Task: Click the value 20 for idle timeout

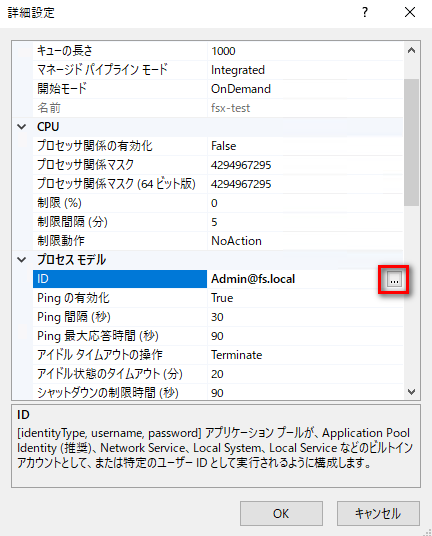Action: click(217, 374)
